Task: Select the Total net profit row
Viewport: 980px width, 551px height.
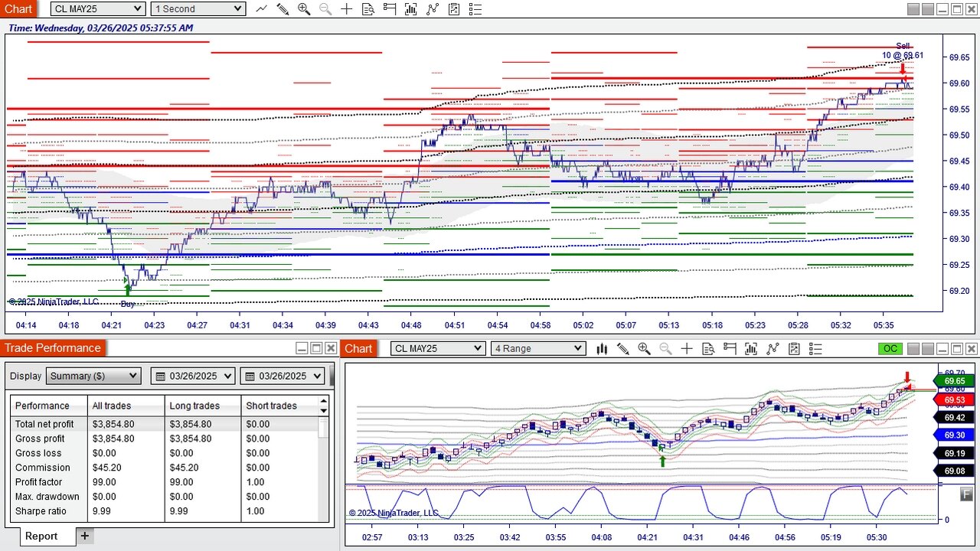Action: pos(165,424)
